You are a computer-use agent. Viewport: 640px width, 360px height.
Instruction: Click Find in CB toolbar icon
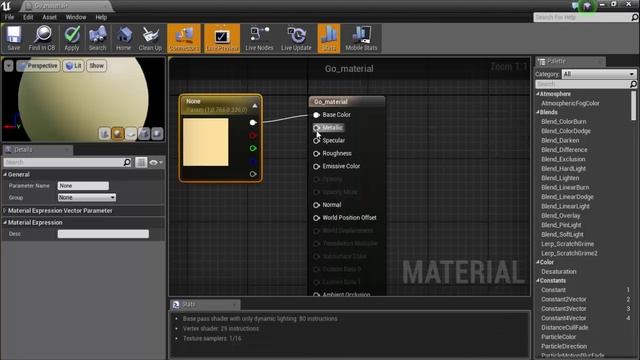point(42,38)
